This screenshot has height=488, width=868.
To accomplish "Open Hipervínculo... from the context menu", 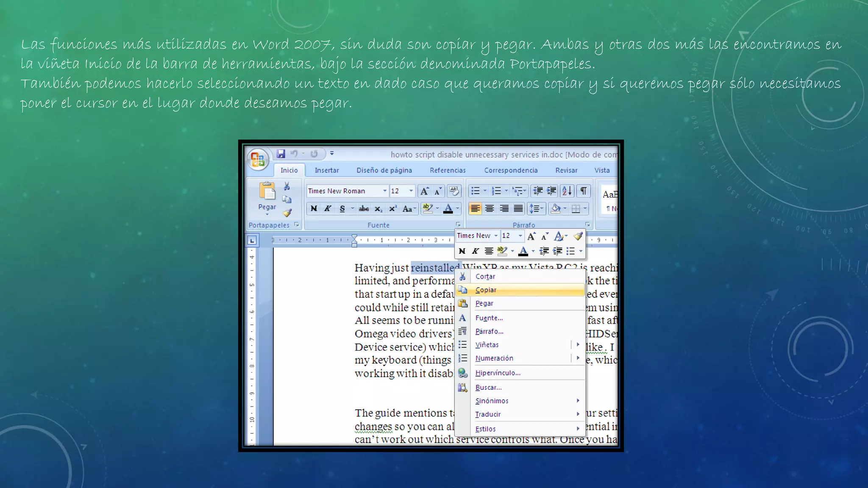I will point(520,373).
